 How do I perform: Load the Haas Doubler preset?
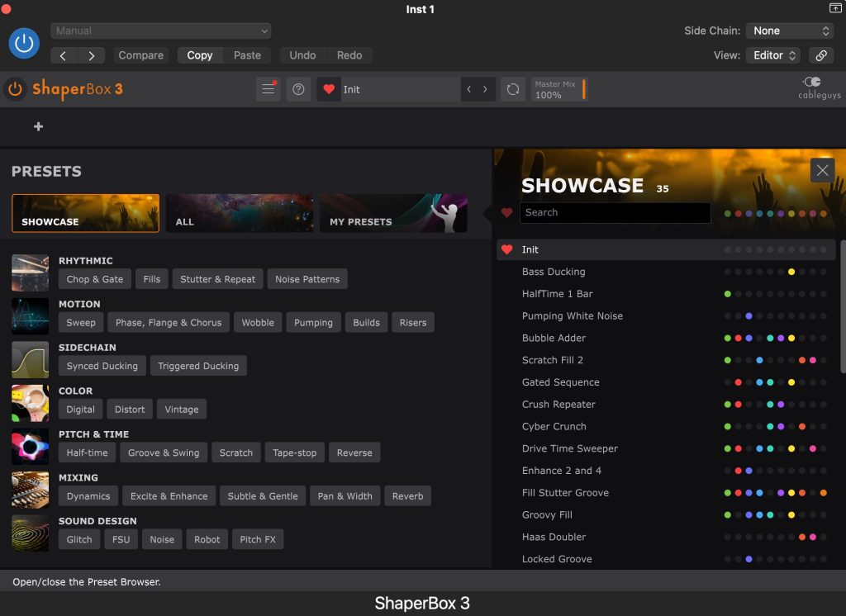pos(666,538)
